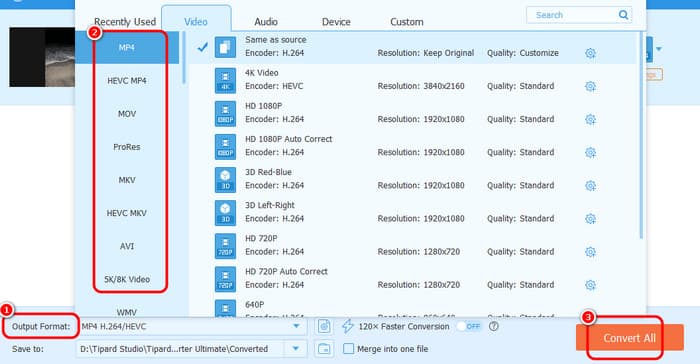Click the 3D Red-Blue format icon

[x=225, y=180]
